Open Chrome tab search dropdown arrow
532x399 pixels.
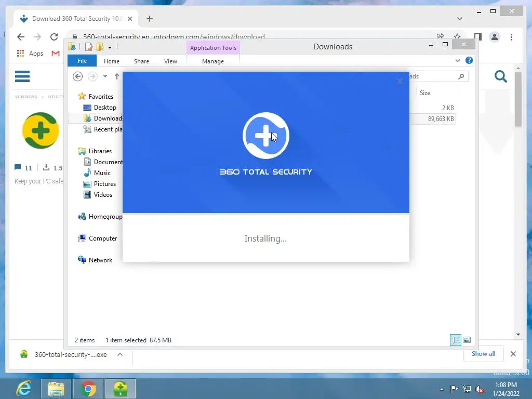pos(459,19)
